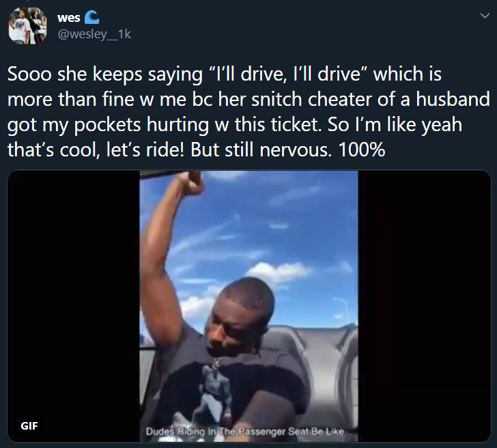The width and height of the screenshot is (497, 448).
Task: Click the white-shirt person in the avatar
Action: [x=20, y=27]
